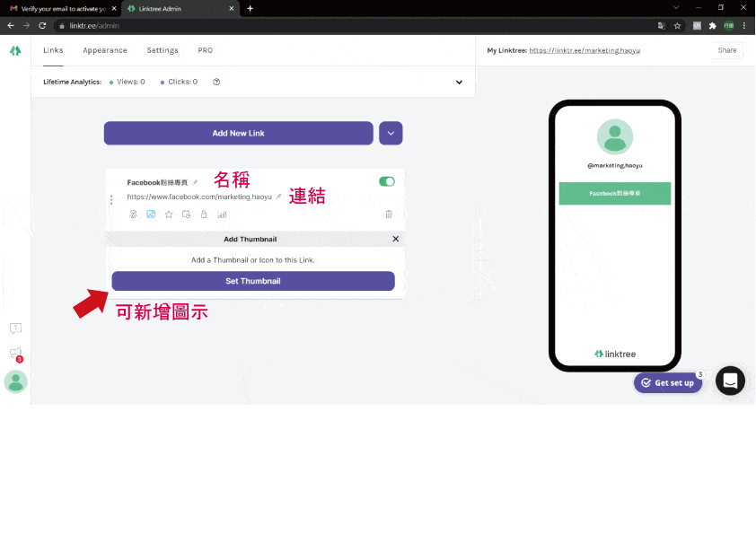The width and height of the screenshot is (756, 534).
Task: Open the dropdown beside Add New Link
Action: (x=391, y=133)
